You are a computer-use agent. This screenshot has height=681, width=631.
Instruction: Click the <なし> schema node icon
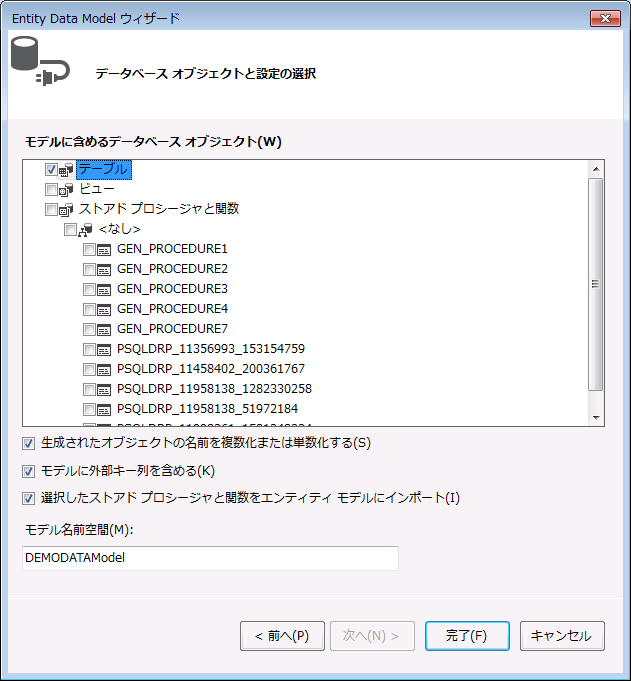[86, 230]
